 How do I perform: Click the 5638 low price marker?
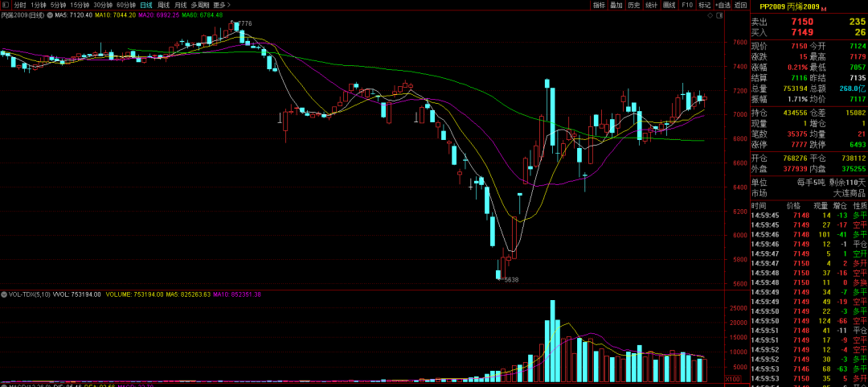pos(510,280)
